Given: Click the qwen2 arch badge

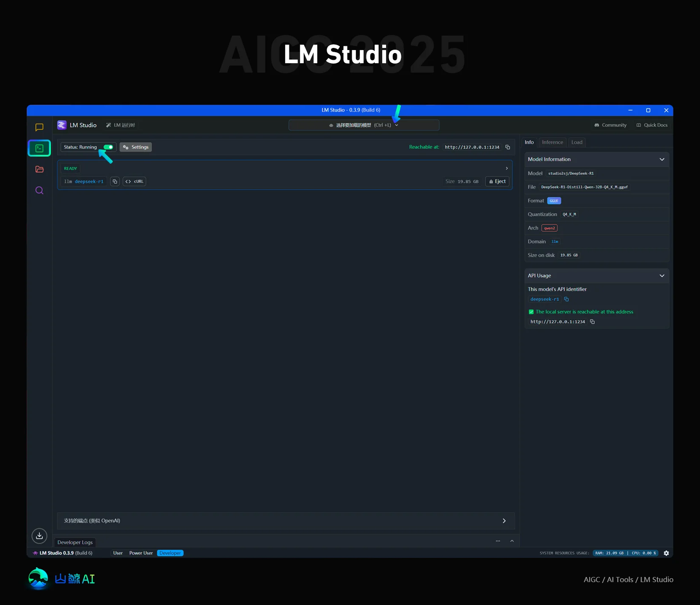Looking at the screenshot, I should tap(549, 228).
